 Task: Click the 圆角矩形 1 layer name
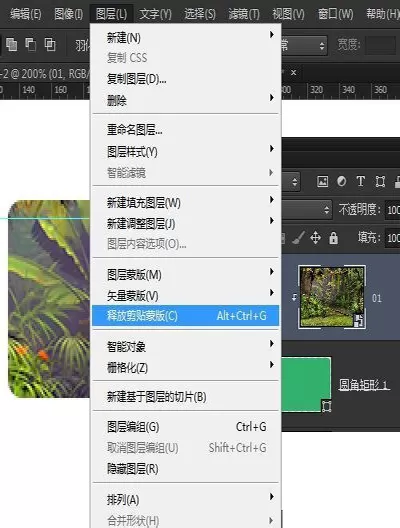point(364,385)
